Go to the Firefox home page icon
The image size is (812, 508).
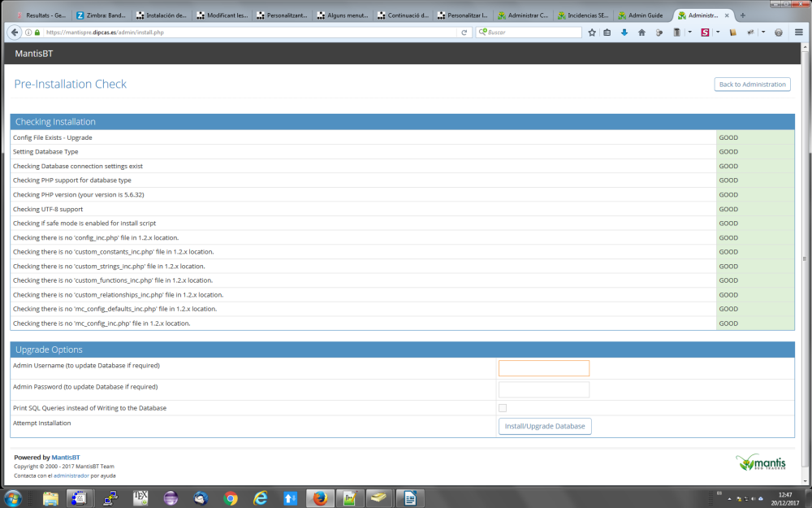point(641,33)
